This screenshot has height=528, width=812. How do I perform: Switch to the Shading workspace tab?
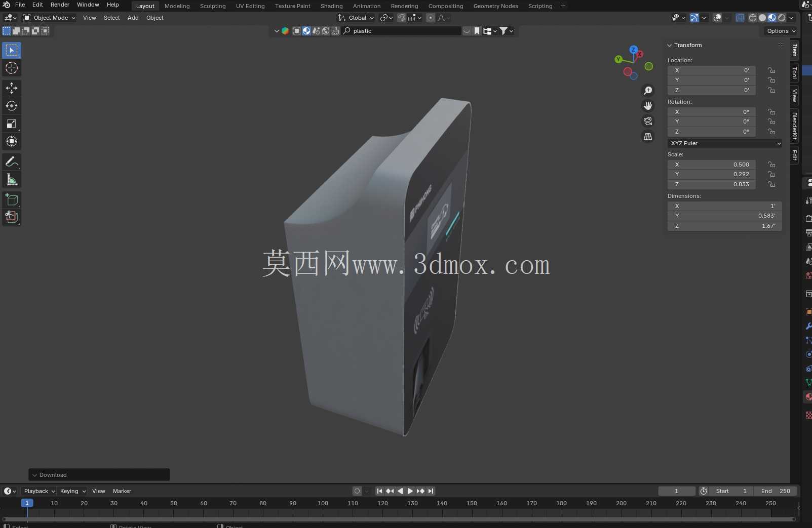pyautogui.click(x=331, y=6)
